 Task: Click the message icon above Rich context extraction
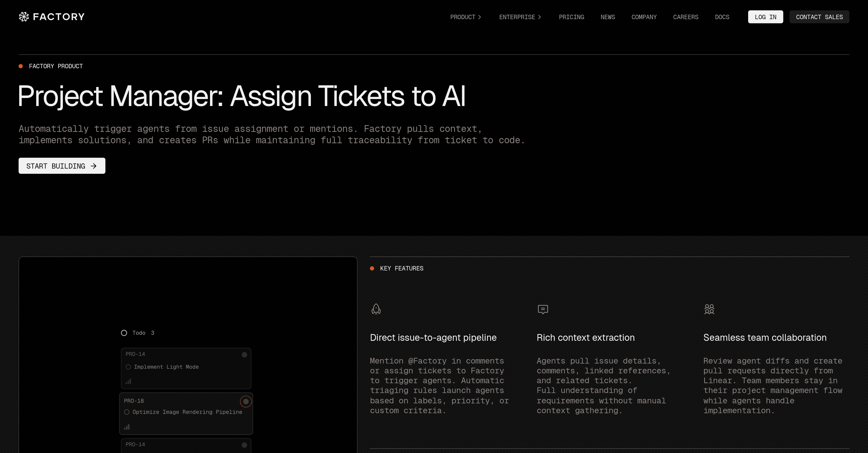[543, 309]
